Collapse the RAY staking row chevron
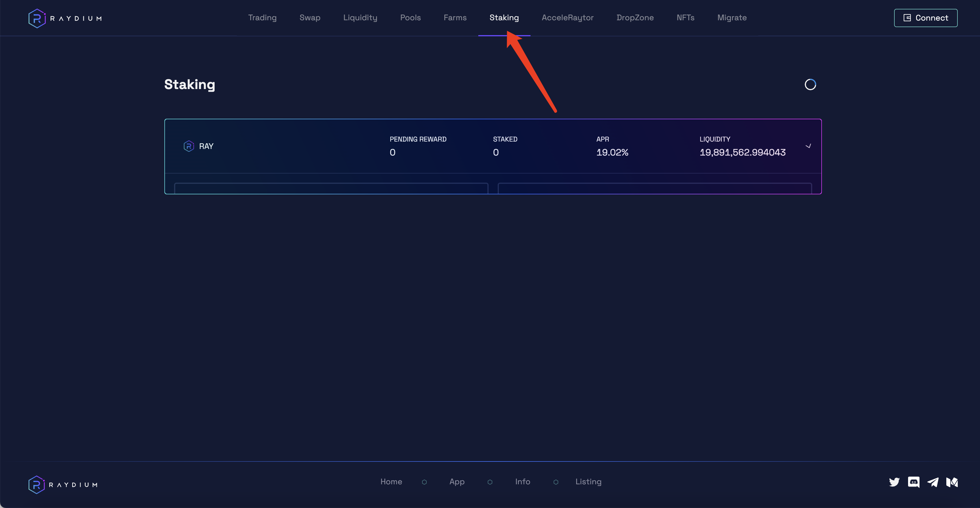980x508 pixels. [x=808, y=146]
